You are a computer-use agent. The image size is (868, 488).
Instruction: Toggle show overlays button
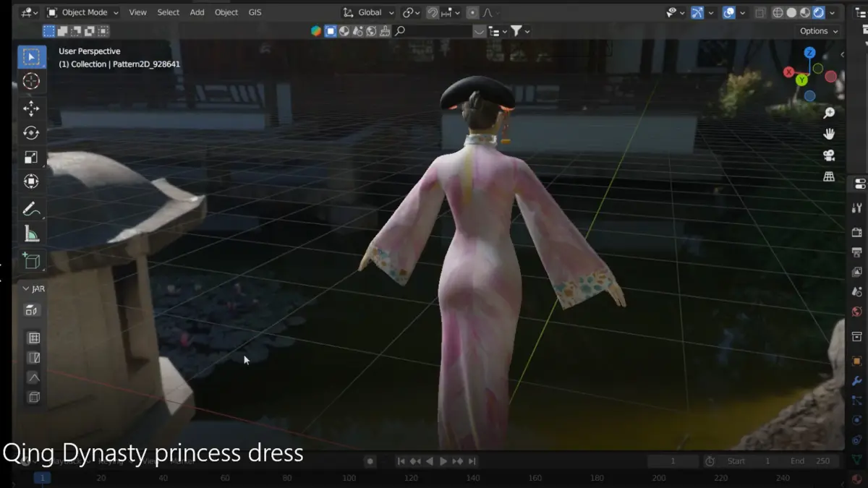coord(729,12)
